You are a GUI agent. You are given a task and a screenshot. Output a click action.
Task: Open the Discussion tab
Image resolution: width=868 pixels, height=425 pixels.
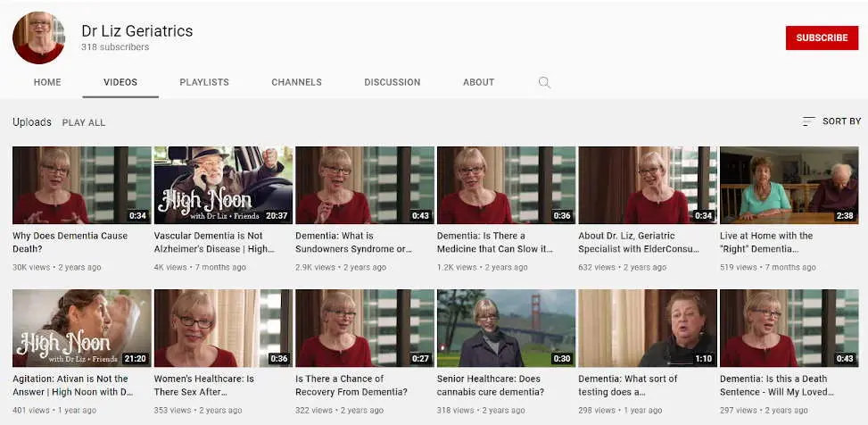tap(392, 82)
